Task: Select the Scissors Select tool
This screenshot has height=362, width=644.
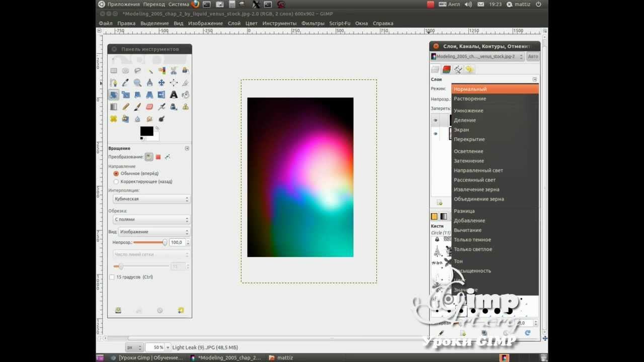Action: [x=174, y=70]
